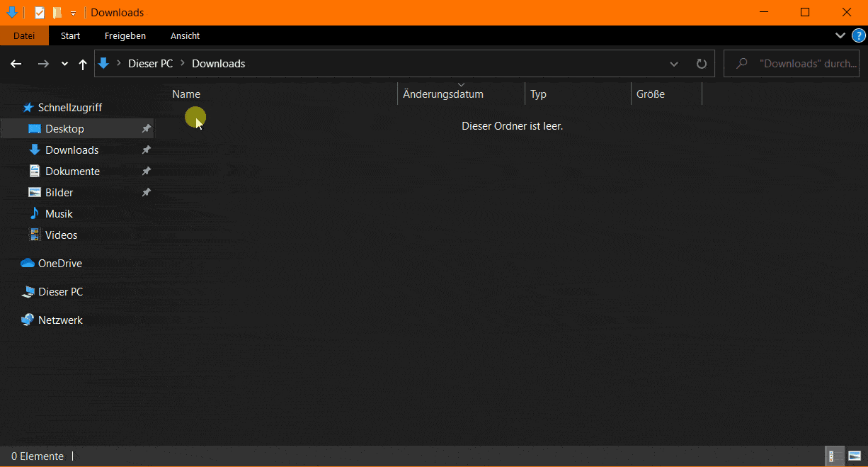Open the recent locations dropdown arrow
The image size is (868, 467).
click(x=64, y=64)
